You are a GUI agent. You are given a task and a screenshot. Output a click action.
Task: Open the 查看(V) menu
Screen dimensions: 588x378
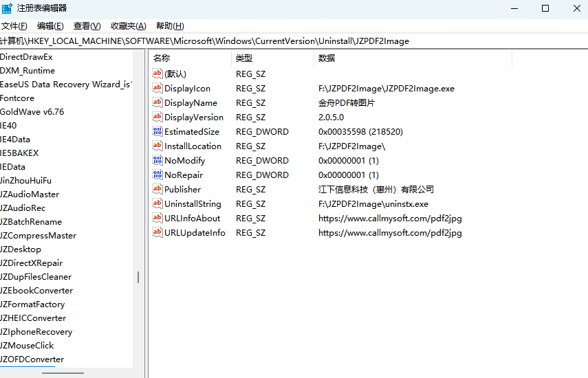coord(87,26)
